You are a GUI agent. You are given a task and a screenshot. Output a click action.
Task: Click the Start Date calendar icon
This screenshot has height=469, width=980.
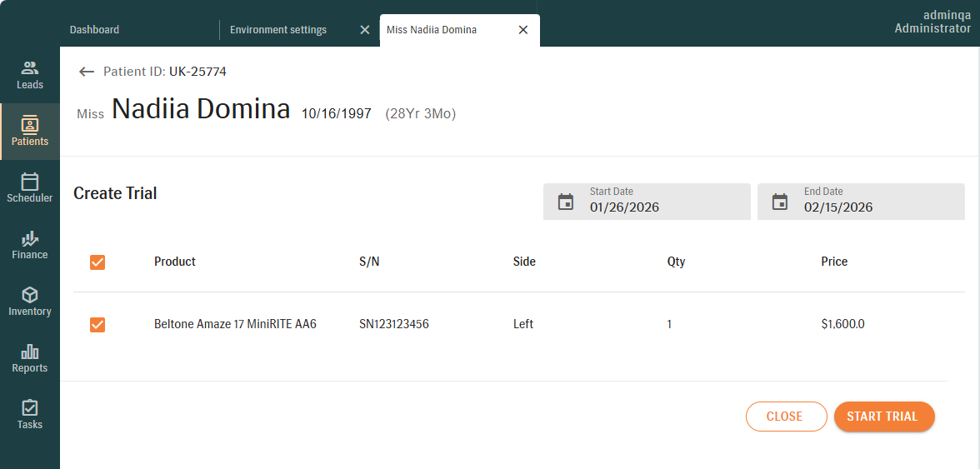(x=566, y=202)
